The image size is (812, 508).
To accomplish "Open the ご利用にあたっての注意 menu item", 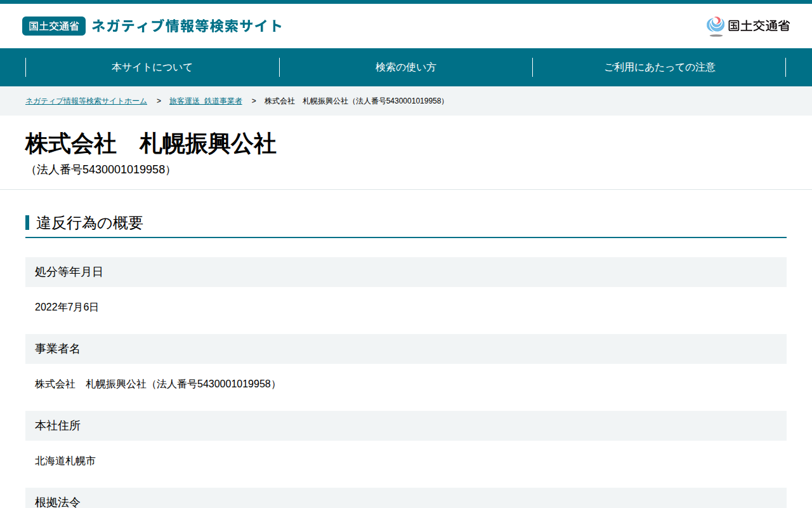I will (x=660, y=67).
